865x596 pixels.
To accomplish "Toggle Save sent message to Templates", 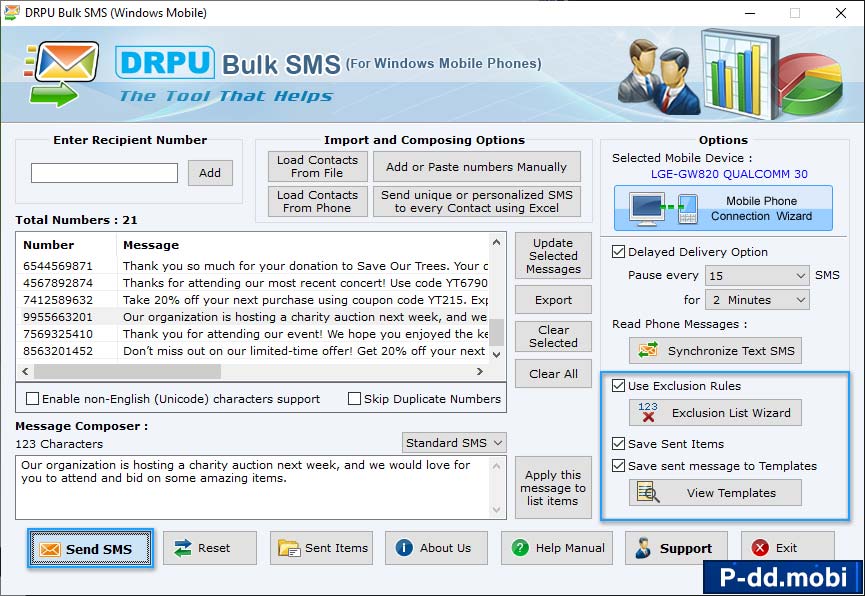I will [x=618, y=465].
